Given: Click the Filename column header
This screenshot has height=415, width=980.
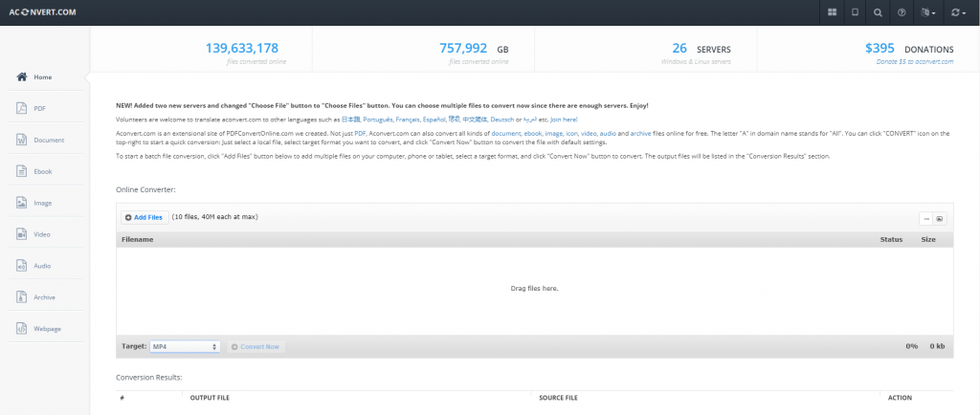Looking at the screenshot, I should point(137,240).
